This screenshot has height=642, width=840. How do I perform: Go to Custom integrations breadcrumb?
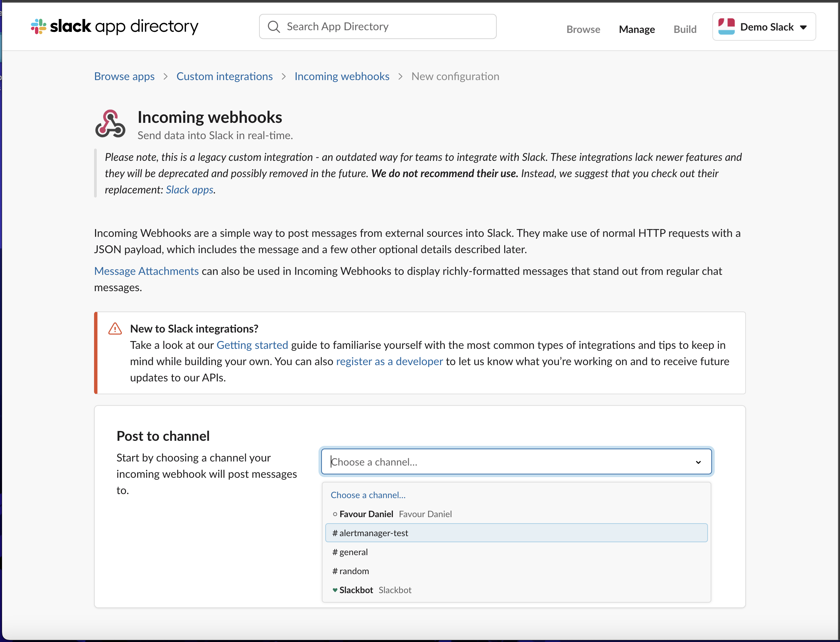(224, 76)
